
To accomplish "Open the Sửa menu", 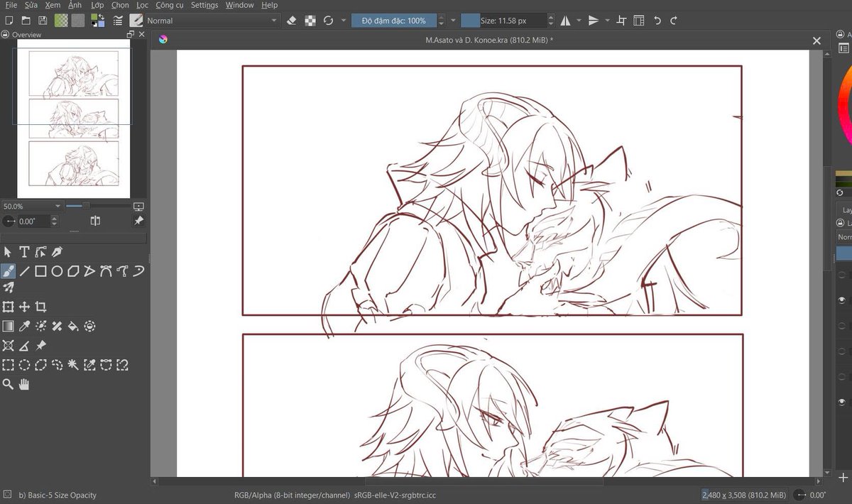I will [x=31, y=5].
